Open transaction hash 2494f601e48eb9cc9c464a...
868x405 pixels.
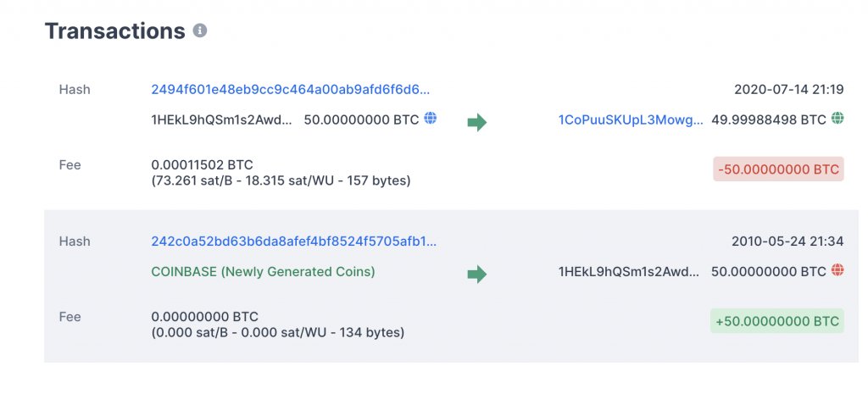pos(291,89)
